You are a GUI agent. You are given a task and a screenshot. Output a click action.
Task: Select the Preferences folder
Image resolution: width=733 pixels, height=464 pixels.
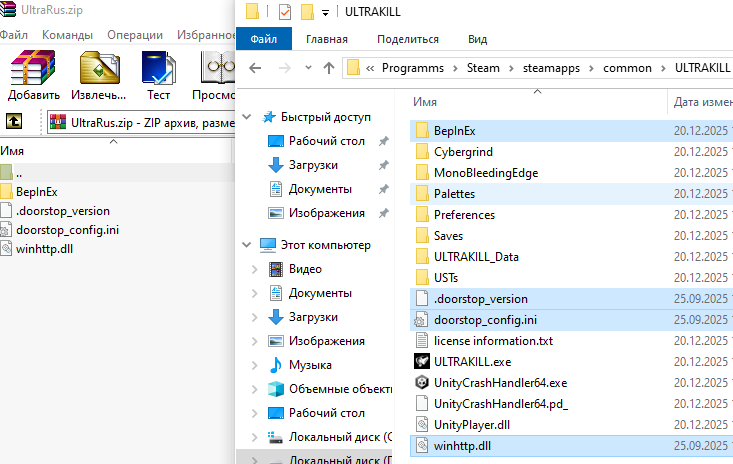pyautogui.click(x=464, y=215)
